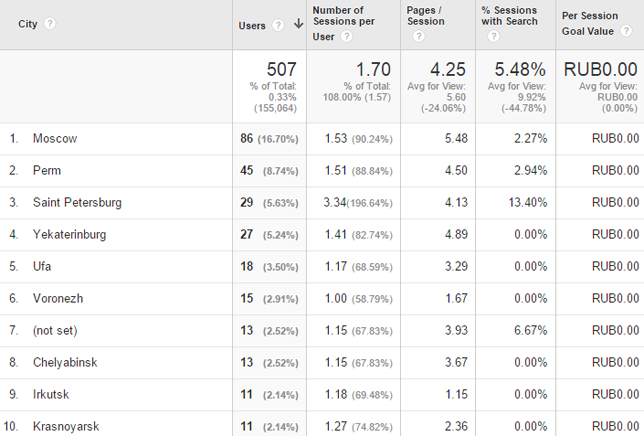Open help icon next to City header
This screenshot has width=644, height=436.
tap(50, 23)
